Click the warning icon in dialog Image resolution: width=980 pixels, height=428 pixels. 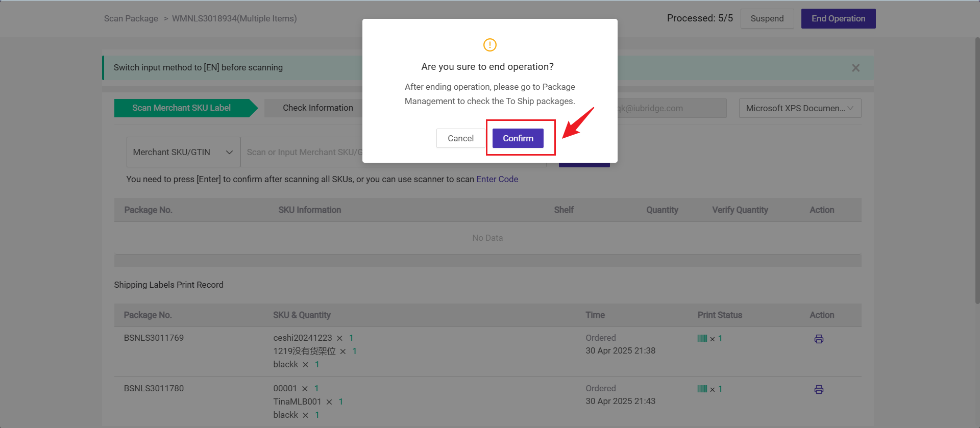tap(489, 45)
